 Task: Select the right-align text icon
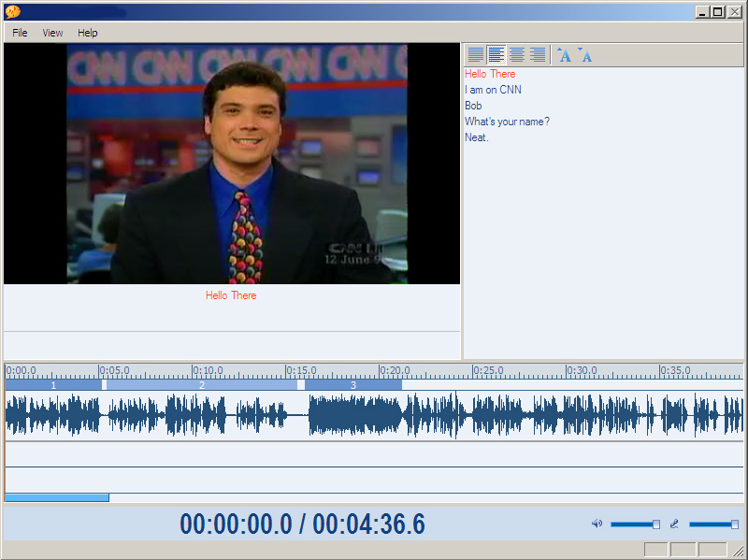[x=537, y=55]
